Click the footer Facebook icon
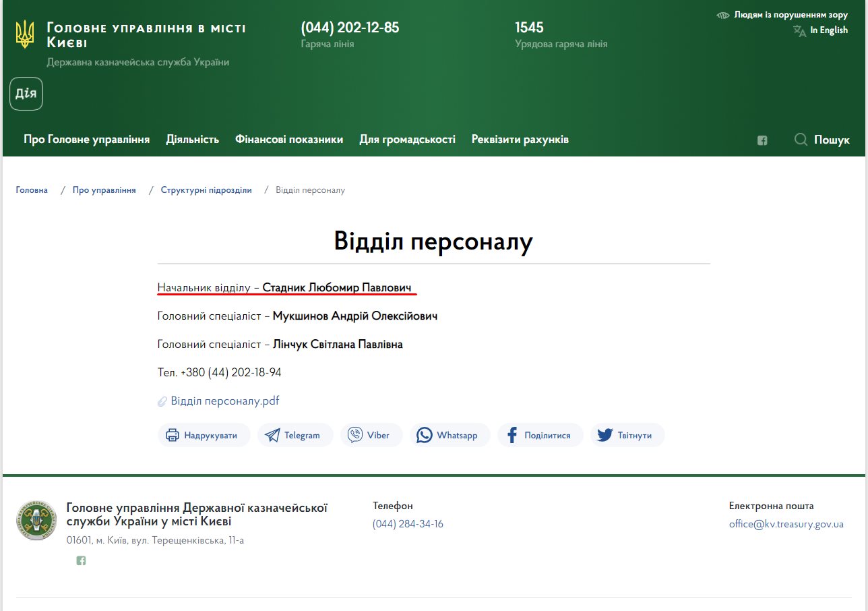This screenshot has height=611, width=868. point(81,560)
